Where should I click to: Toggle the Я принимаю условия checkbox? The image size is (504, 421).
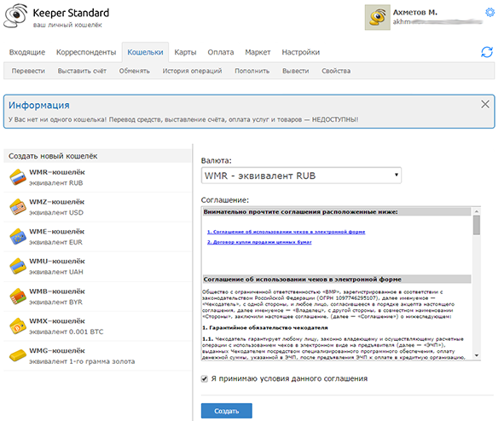pos(205,379)
